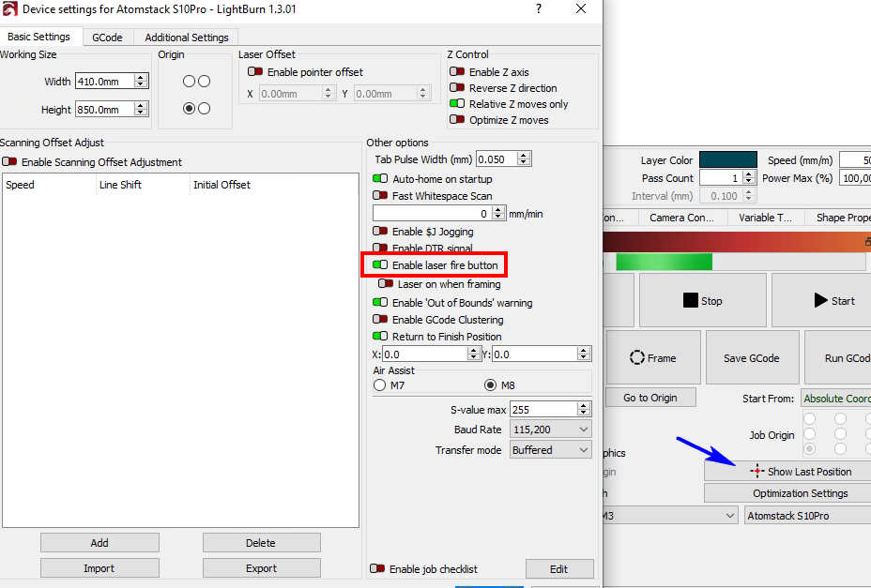Open the Atomstack S10Pro device dropdown
Image resolution: width=871 pixels, height=588 pixels.
pyautogui.click(x=807, y=516)
